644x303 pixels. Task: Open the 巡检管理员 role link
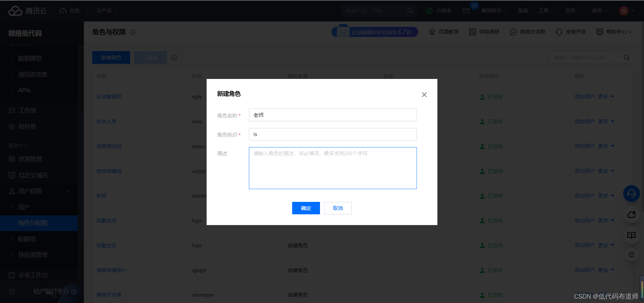[109, 97]
